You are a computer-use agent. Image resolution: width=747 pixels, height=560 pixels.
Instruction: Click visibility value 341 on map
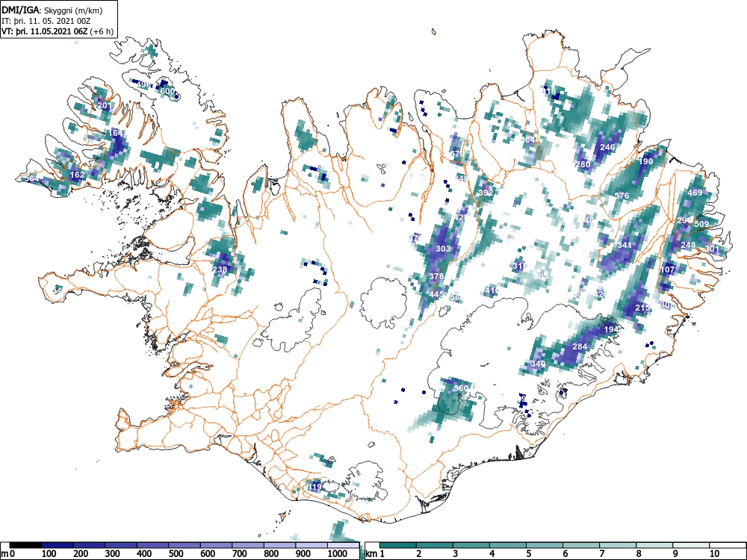click(624, 245)
